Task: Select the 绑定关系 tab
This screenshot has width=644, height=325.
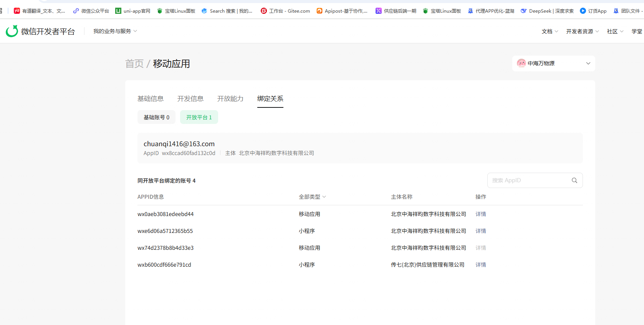Action: [270, 99]
